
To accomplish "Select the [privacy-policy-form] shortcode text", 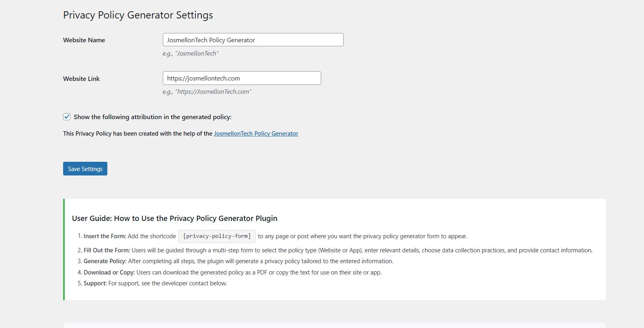I will [x=217, y=236].
